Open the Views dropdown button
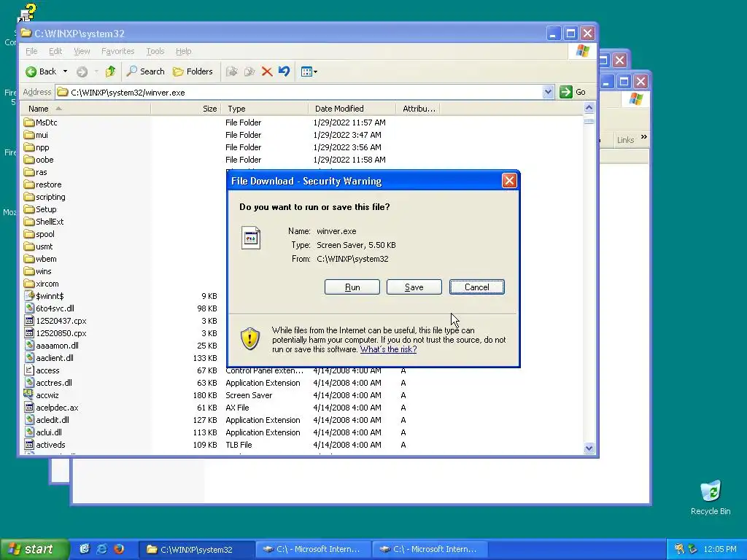This screenshot has width=747, height=560. tap(309, 71)
